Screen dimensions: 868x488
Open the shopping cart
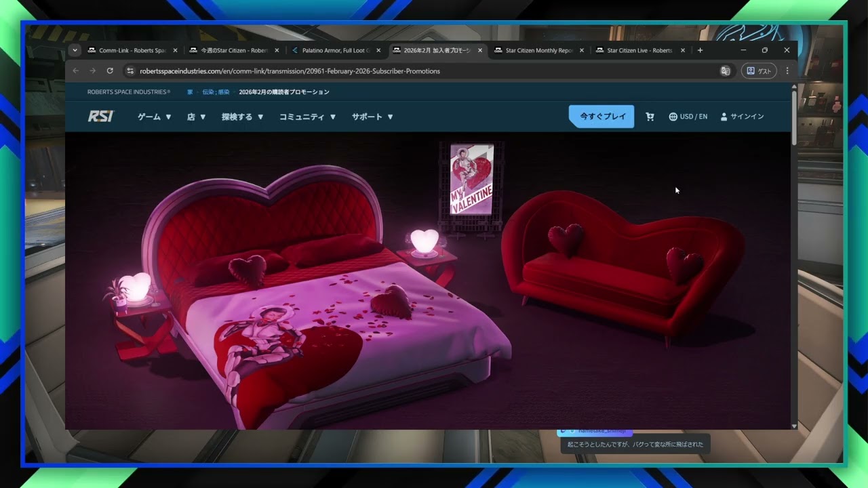click(650, 117)
